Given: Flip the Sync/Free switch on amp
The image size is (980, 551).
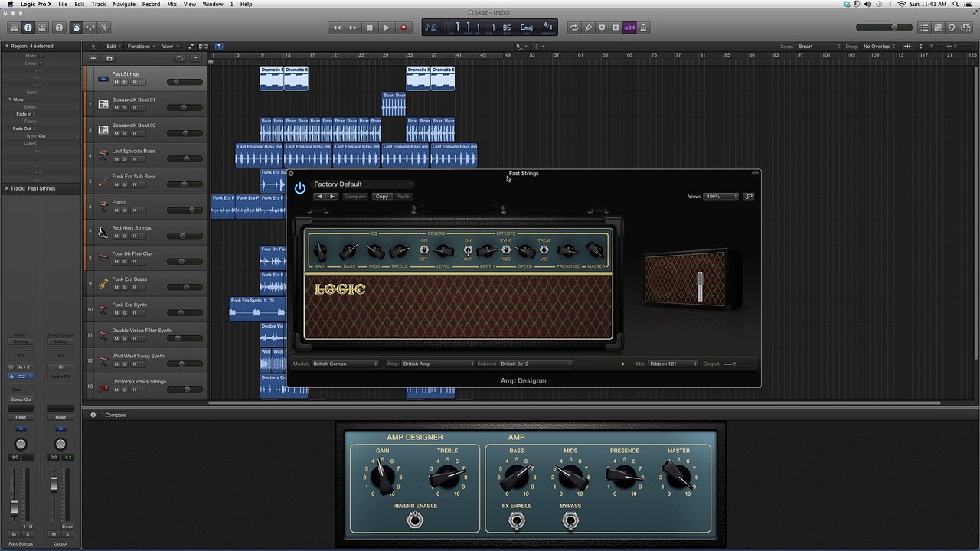Looking at the screenshot, I should coord(505,250).
